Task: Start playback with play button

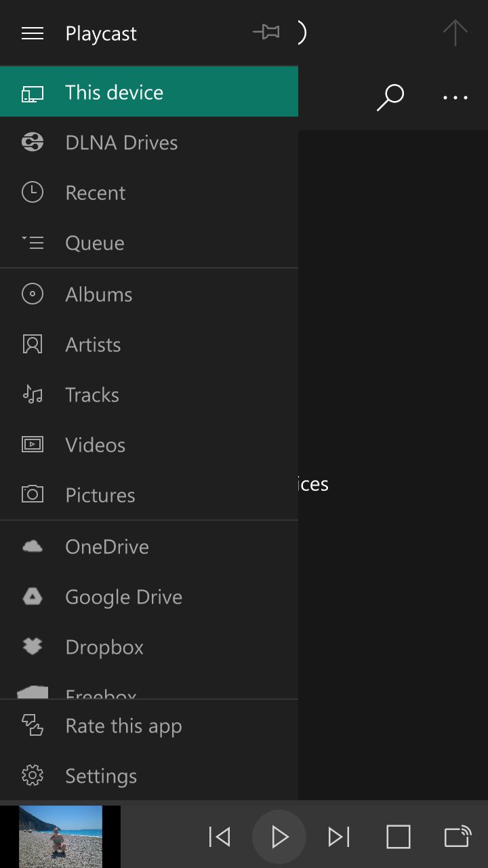Action: [x=279, y=837]
